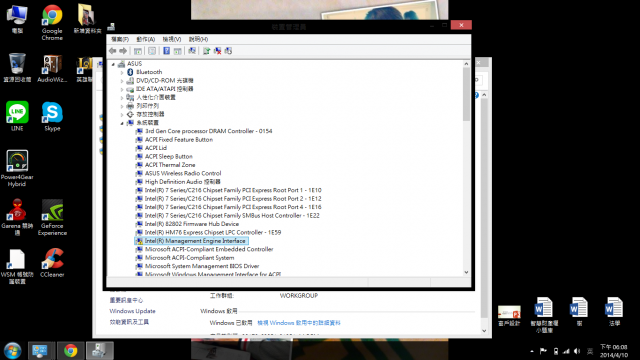
Task: Open Power4Gear Hybrid desktop shortcut
Action: click(x=17, y=168)
